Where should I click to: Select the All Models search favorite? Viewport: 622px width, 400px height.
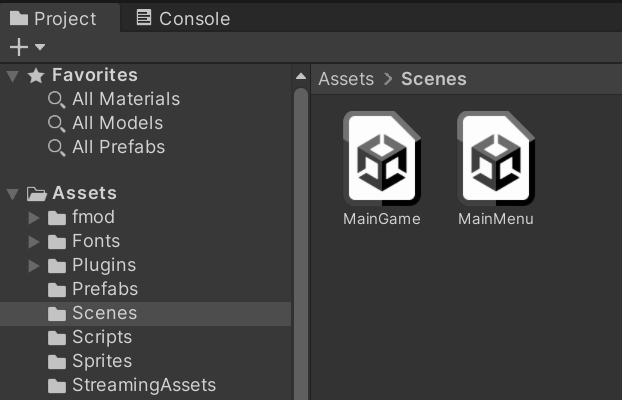(117, 123)
